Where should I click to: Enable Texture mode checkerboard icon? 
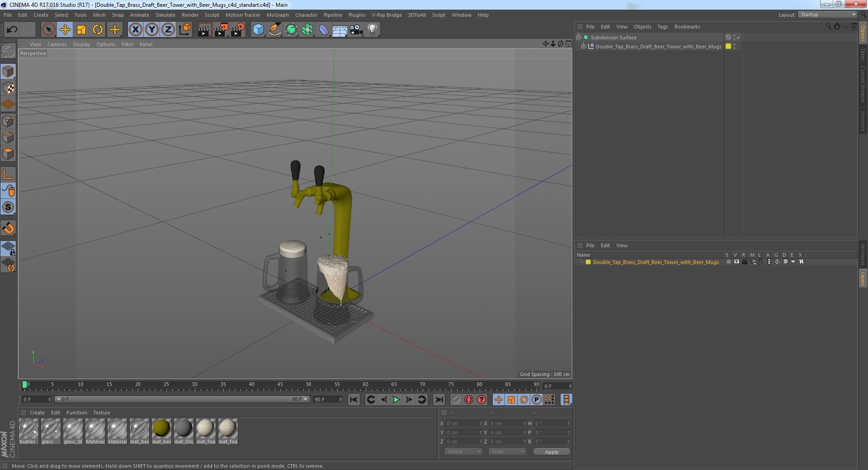pos(8,88)
